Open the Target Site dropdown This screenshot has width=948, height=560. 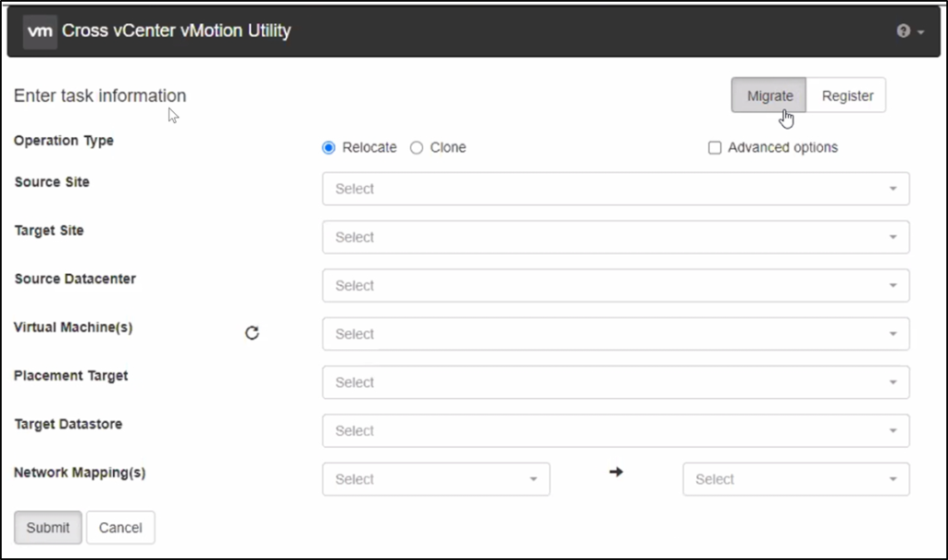[615, 237]
